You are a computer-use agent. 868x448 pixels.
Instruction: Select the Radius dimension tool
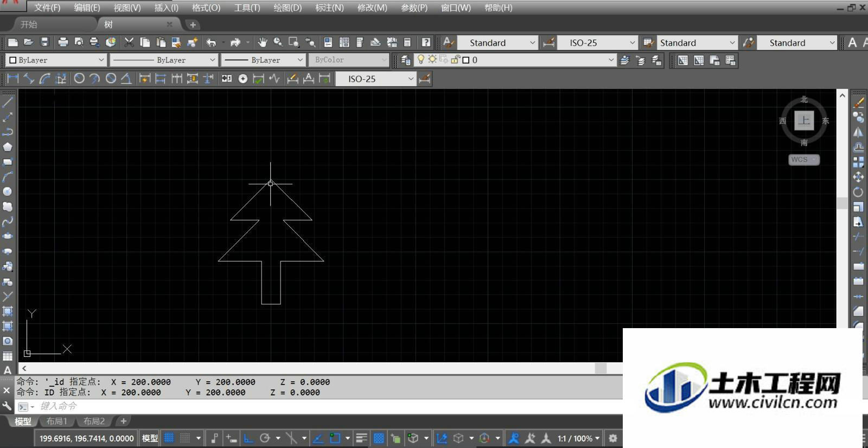79,79
